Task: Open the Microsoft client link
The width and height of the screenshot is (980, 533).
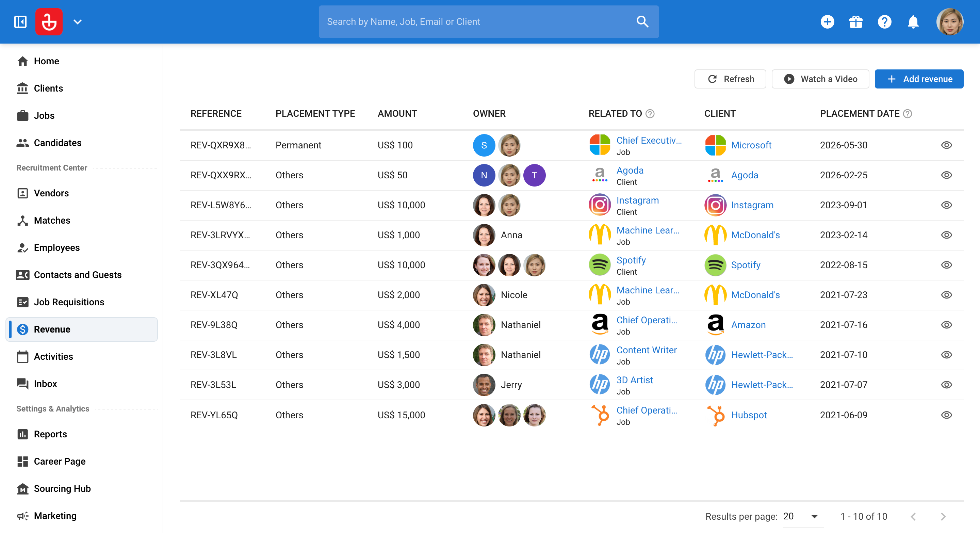Action: pyautogui.click(x=751, y=145)
